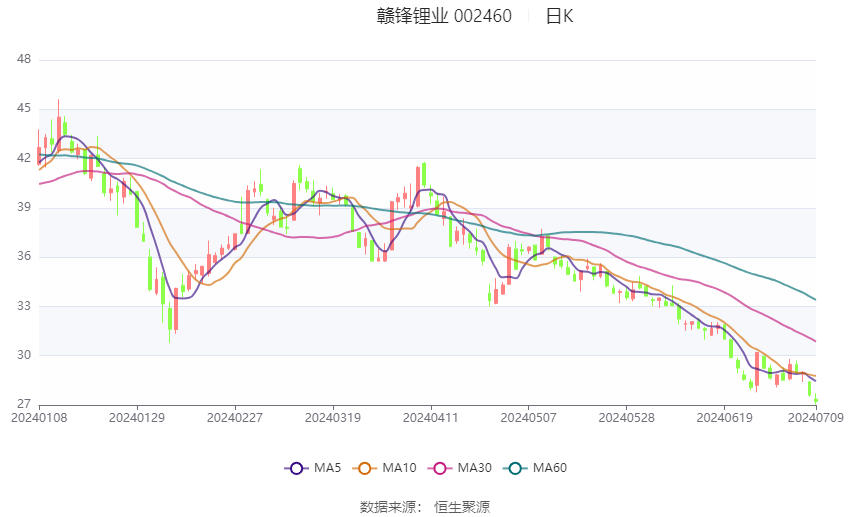850x517 pixels.
Task: Click the 日K label in the title
Action: click(x=559, y=16)
